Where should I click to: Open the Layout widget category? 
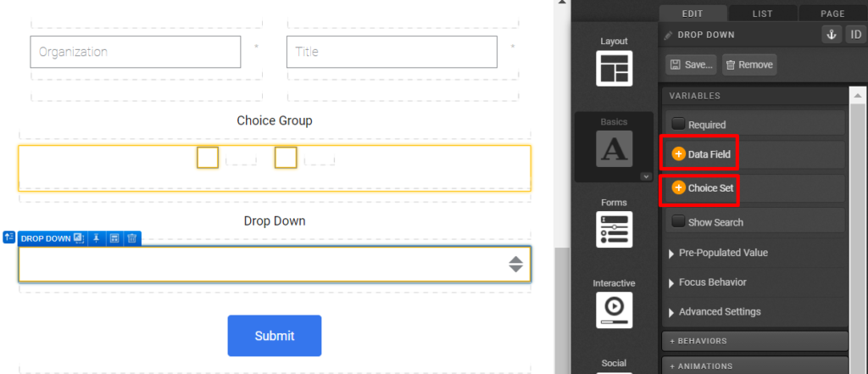click(x=614, y=61)
